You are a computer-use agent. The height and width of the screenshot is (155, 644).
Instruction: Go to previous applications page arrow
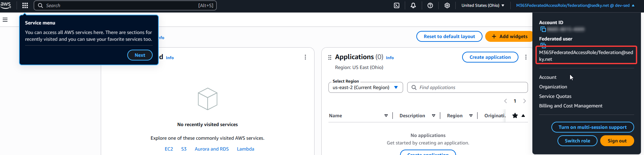506,101
